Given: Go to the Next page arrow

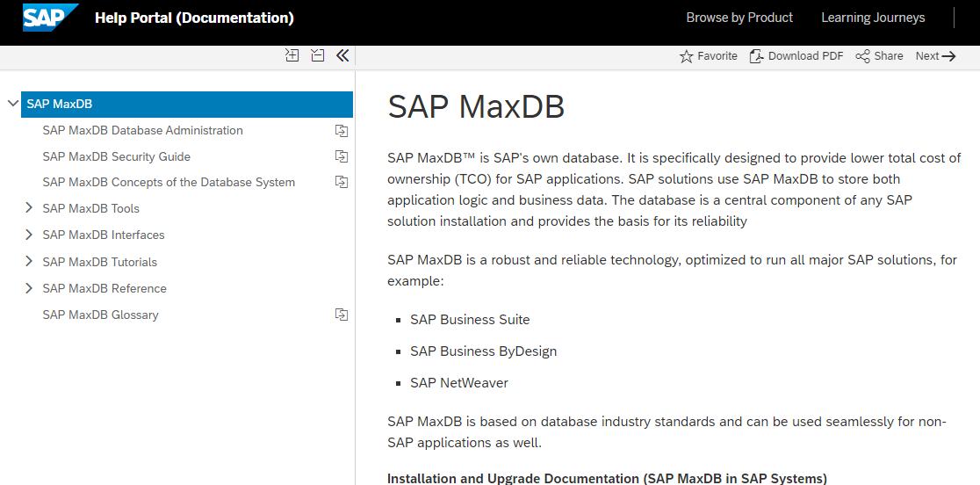Looking at the screenshot, I should [935, 56].
